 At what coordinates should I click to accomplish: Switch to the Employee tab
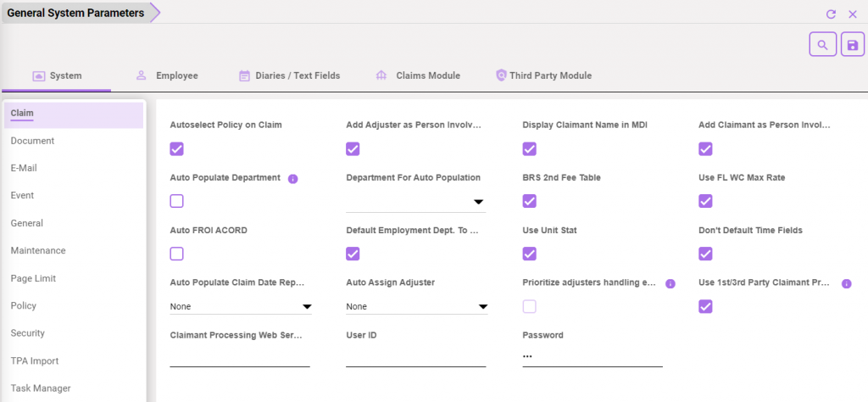coord(167,75)
